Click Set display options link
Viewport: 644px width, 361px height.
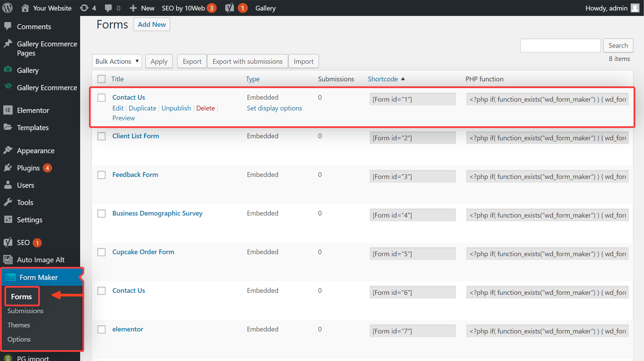click(x=274, y=108)
